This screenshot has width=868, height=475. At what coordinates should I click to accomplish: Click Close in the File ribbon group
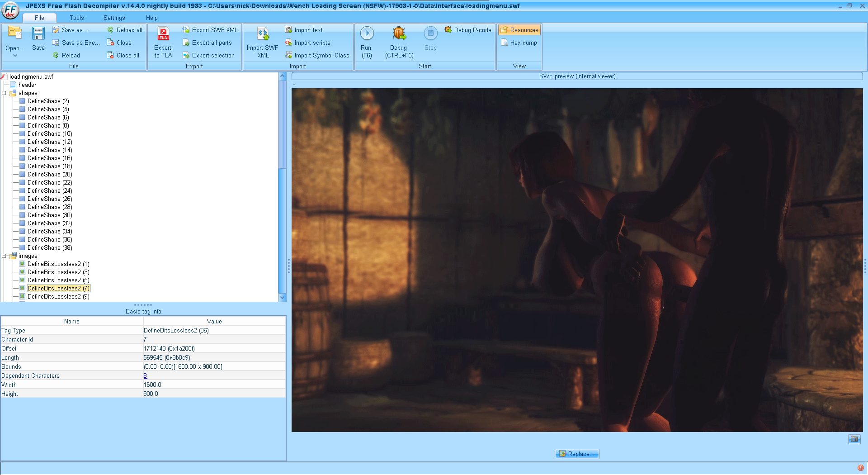(119, 43)
